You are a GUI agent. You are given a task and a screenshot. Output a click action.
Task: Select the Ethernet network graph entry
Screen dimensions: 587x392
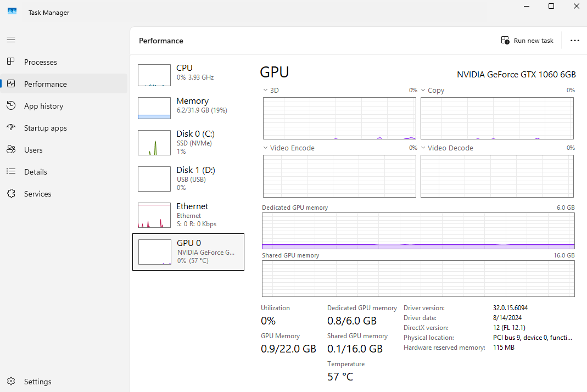(188, 215)
